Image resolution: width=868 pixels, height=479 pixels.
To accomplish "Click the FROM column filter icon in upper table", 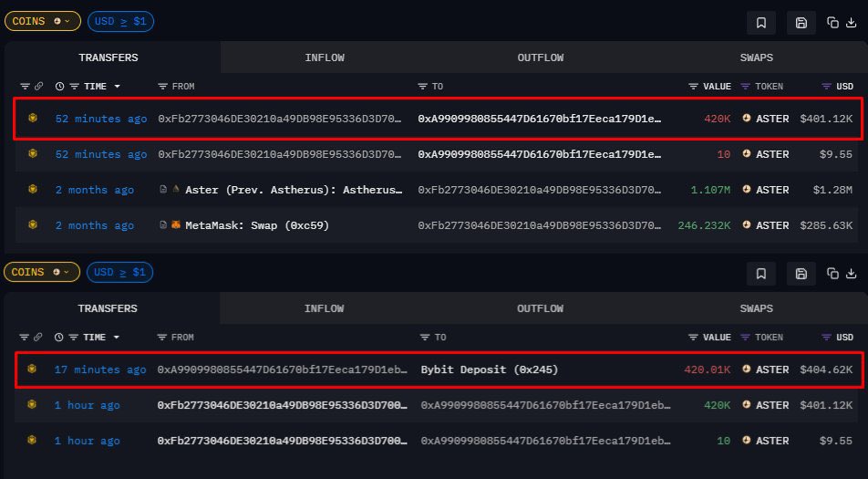I will tap(162, 87).
